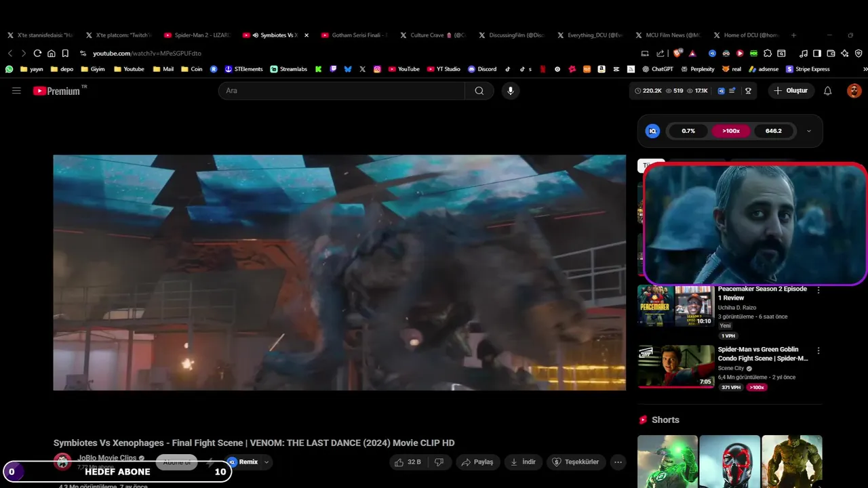Open the Brave Shields lion icon

tap(677, 53)
